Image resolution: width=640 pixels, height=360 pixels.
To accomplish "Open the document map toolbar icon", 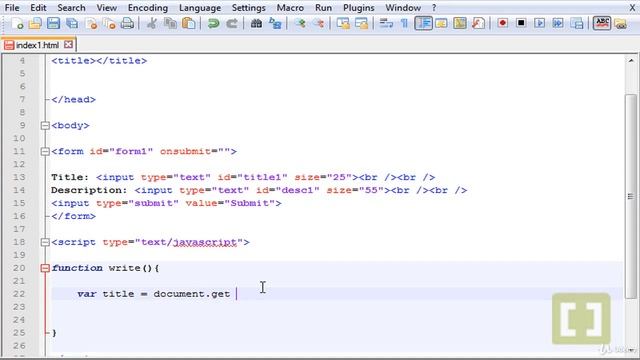I will 460,23.
